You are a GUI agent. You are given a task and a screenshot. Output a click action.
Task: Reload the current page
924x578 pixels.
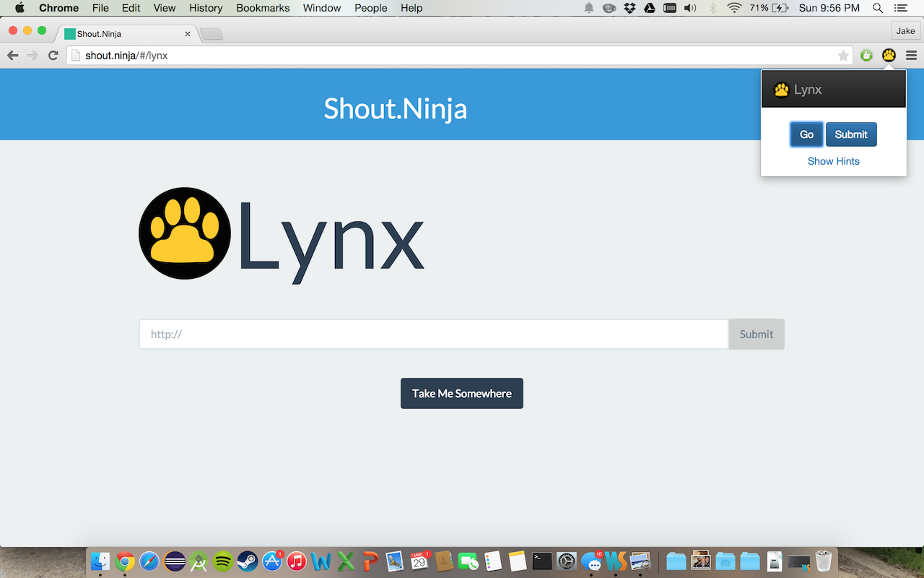[x=53, y=54]
